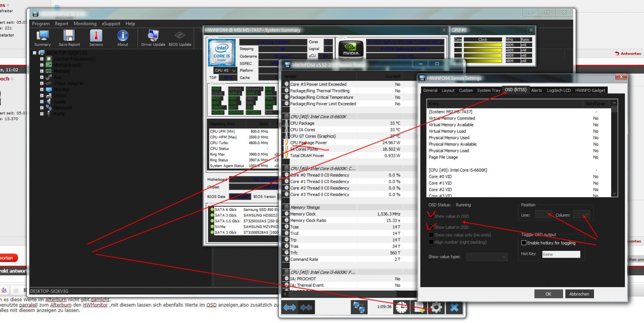Image resolution: width=644 pixels, height=323 pixels.
Task: Open sensor settings via the gear icon
Action: click(436, 307)
